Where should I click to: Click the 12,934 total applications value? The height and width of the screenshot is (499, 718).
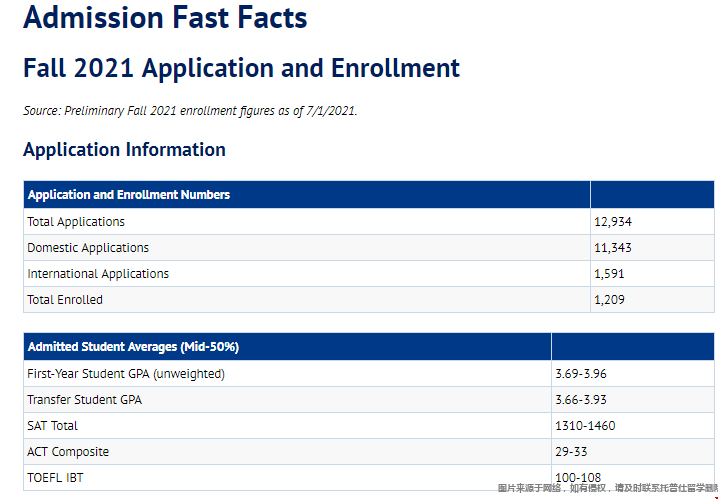pyautogui.click(x=613, y=222)
